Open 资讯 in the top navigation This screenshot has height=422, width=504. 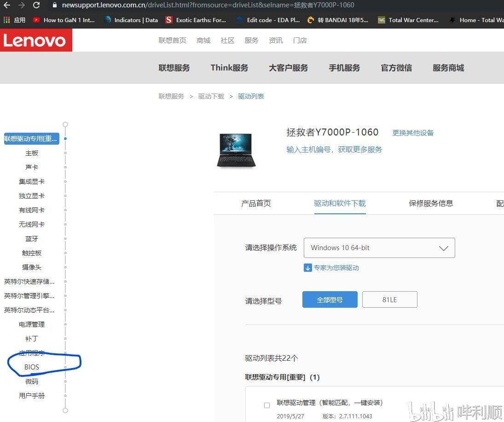[276, 40]
